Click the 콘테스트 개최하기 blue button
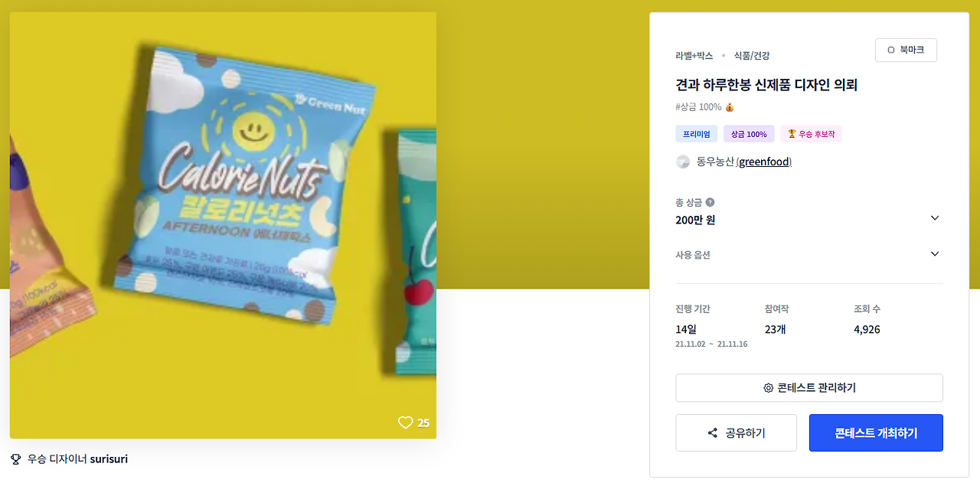980x483 pixels. (x=876, y=433)
